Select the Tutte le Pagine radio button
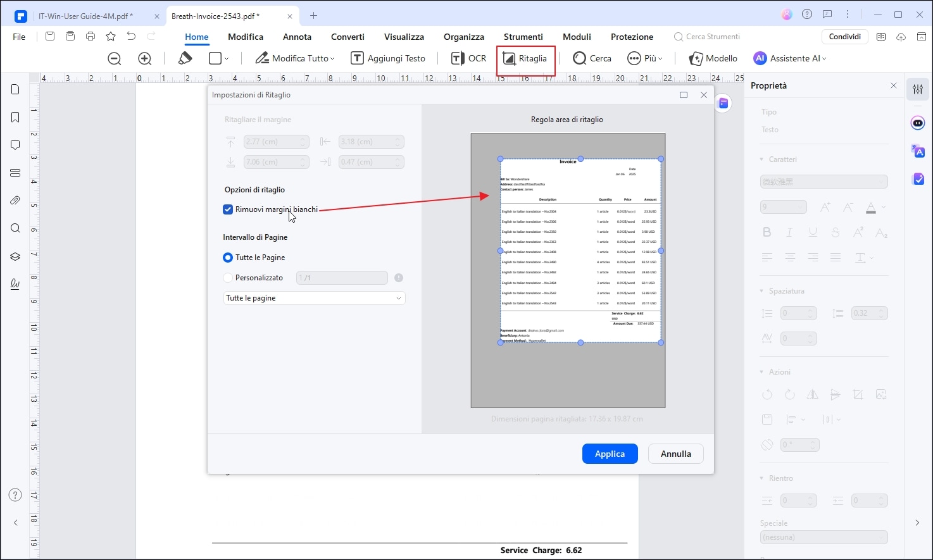This screenshot has height=560, width=933. click(x=228, y=258)
